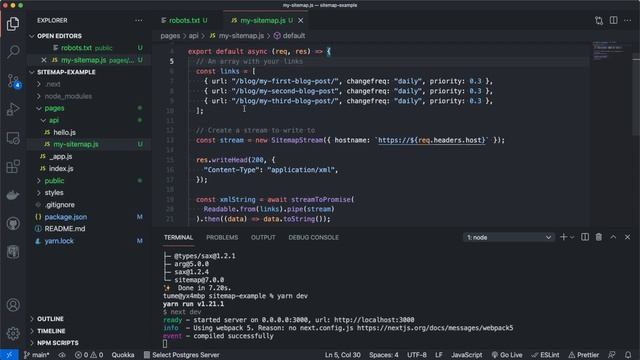Expand the node_modules folder
This screenshot has height=360, width=640.
click(x=68, y=96)
